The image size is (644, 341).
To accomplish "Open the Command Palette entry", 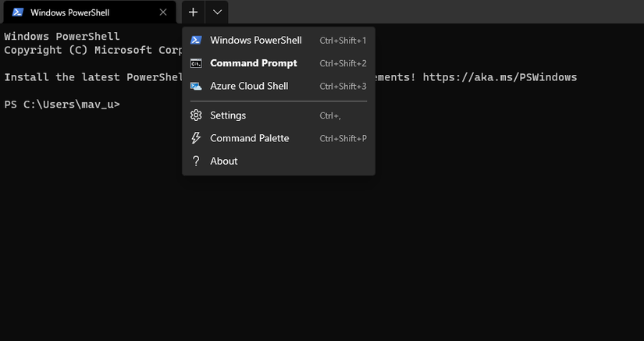I will pyautogui.click(x=249, y=138).
